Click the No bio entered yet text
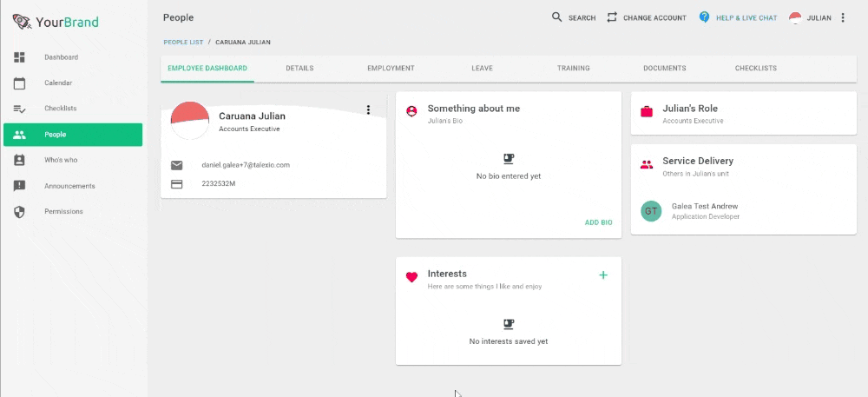Image resolution: width=868 pixels, height=397 pixels. pos(508,176)
